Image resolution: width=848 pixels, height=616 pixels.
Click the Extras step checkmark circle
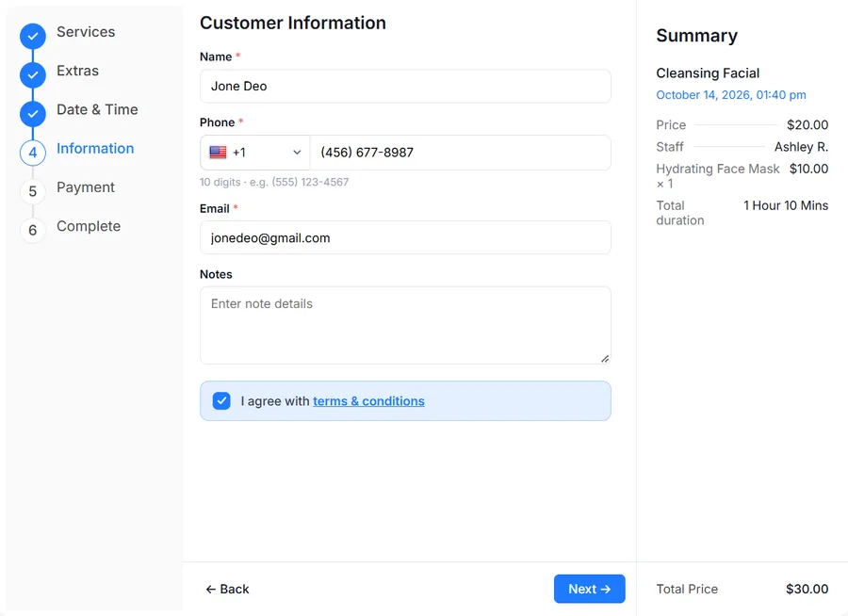tap(32, 75)
